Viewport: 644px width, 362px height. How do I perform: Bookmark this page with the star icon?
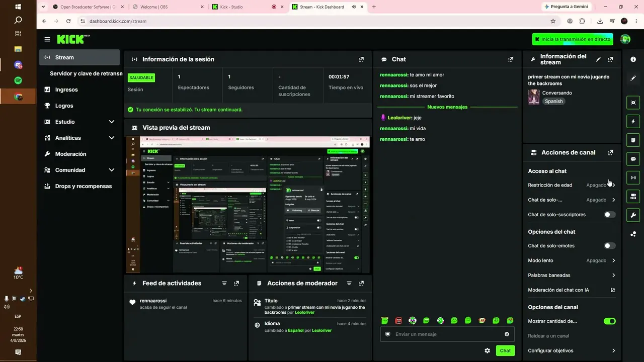553,21
